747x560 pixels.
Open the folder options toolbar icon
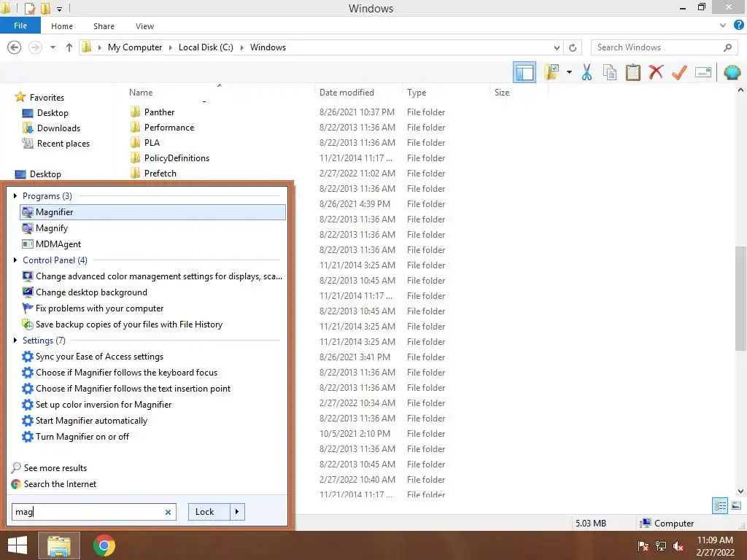(x=551, y=72)
